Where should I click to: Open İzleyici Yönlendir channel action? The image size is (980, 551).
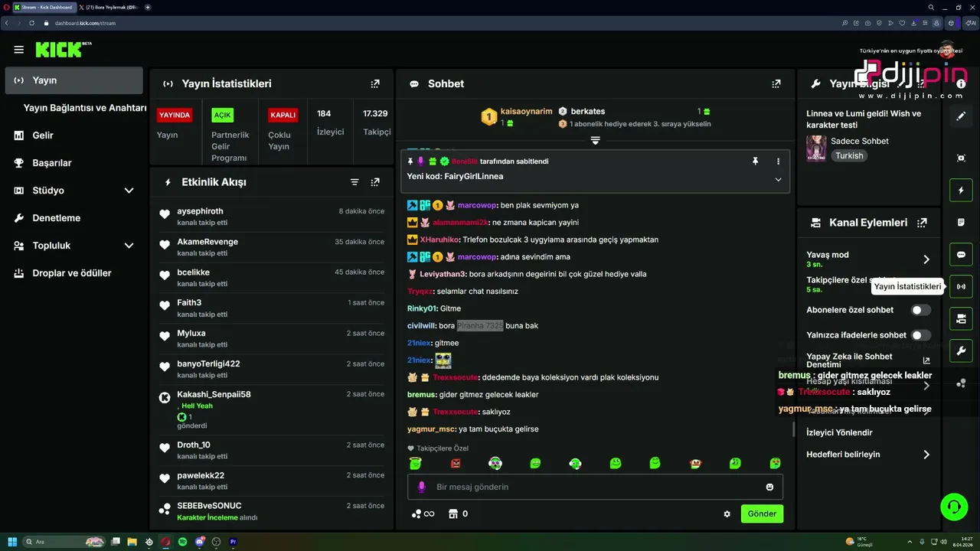tap(839, 432)
